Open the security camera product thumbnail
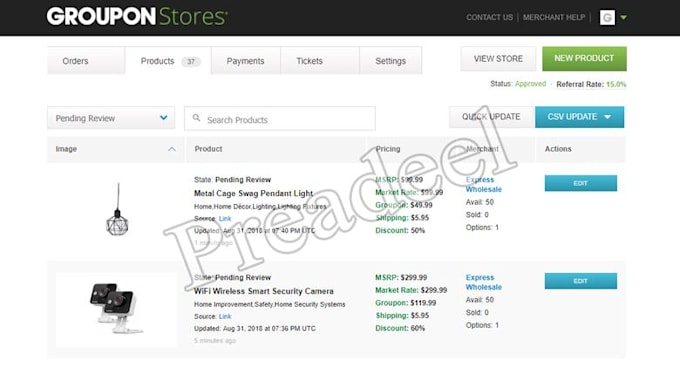 116,309
